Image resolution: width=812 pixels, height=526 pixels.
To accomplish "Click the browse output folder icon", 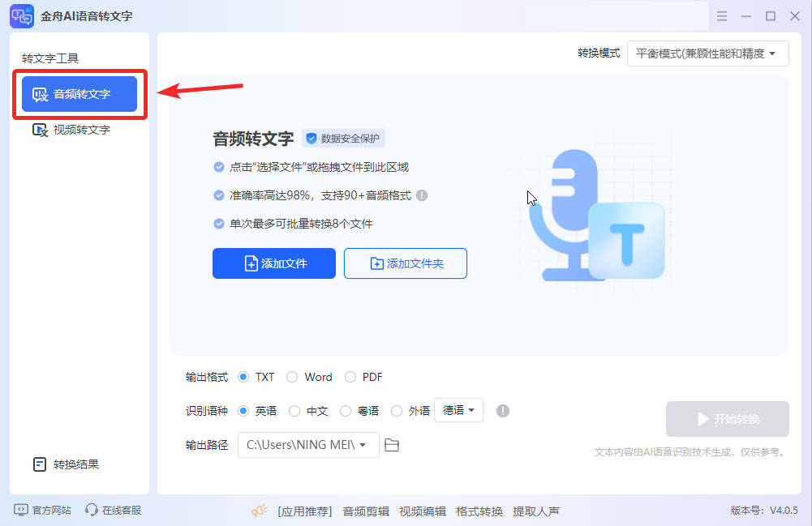I will [392, 445].
